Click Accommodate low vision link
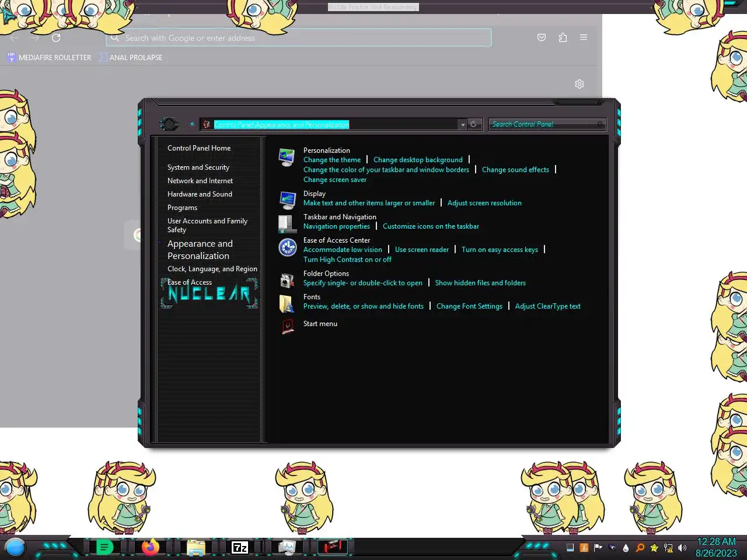Viewport: 747px width, 560px height. pos(343,250)
